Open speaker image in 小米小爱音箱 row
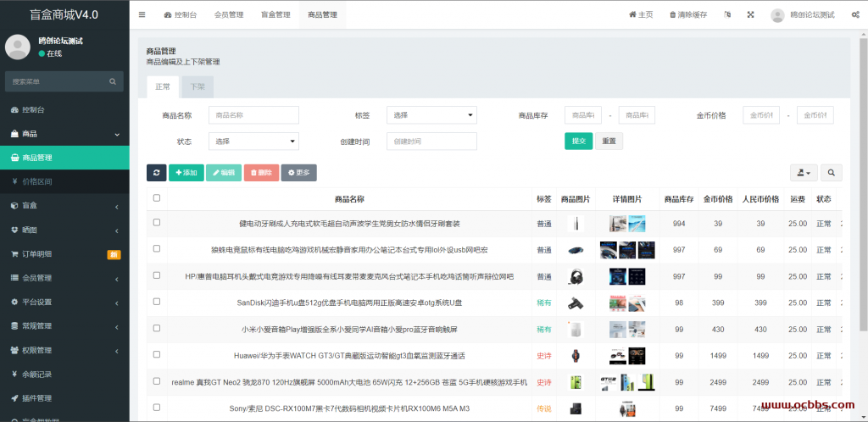The image size is (868, 422). coord(576,330)
